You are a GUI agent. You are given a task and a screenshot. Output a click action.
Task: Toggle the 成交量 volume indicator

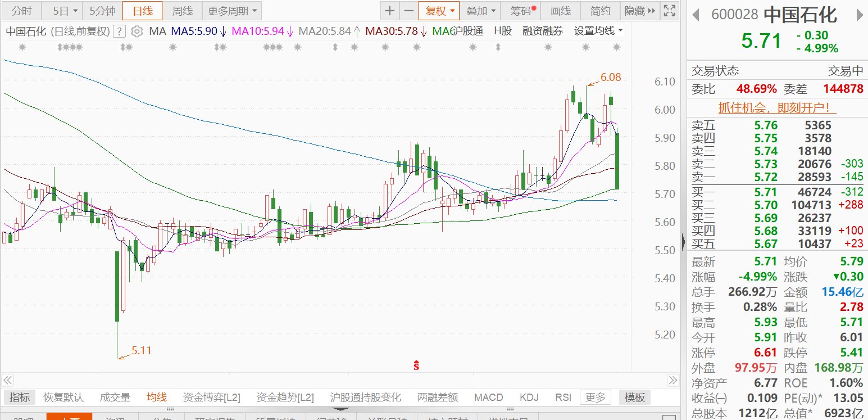[x=115, y=398]
